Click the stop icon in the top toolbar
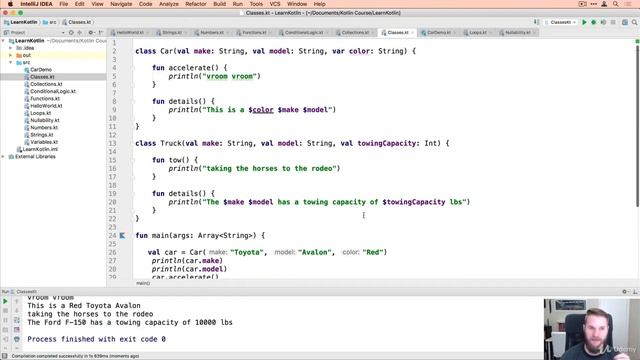The height and width of the screenshot is (360, 640). coord(613,22)
